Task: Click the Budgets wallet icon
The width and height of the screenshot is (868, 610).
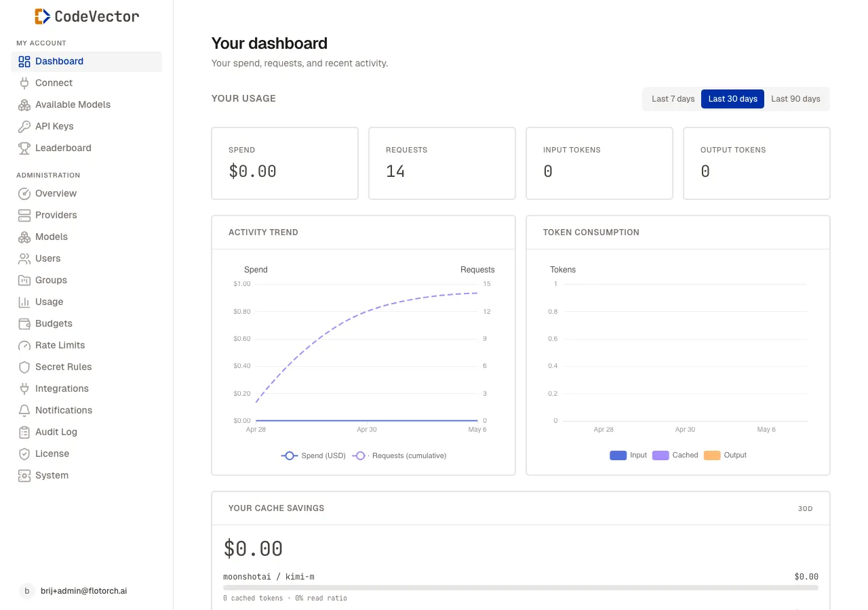Action: click(24, 324)
